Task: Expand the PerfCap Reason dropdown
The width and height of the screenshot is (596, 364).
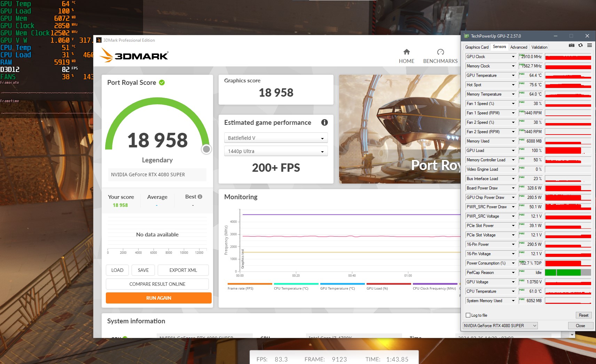Action: point(513,273)
